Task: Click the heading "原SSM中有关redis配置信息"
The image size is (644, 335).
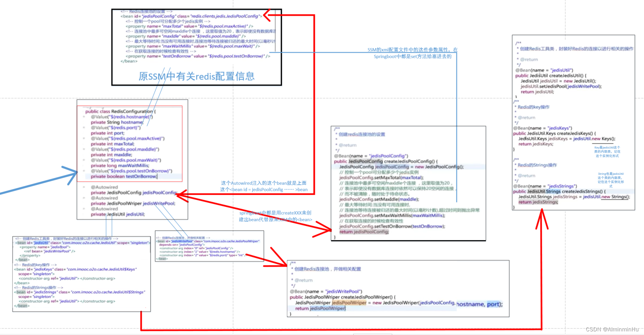Action: tap(197, 76)
